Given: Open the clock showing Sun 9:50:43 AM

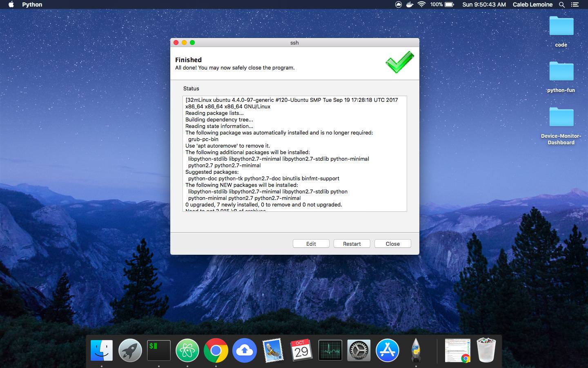Looking at the screenshot, I should click(484, 4).
